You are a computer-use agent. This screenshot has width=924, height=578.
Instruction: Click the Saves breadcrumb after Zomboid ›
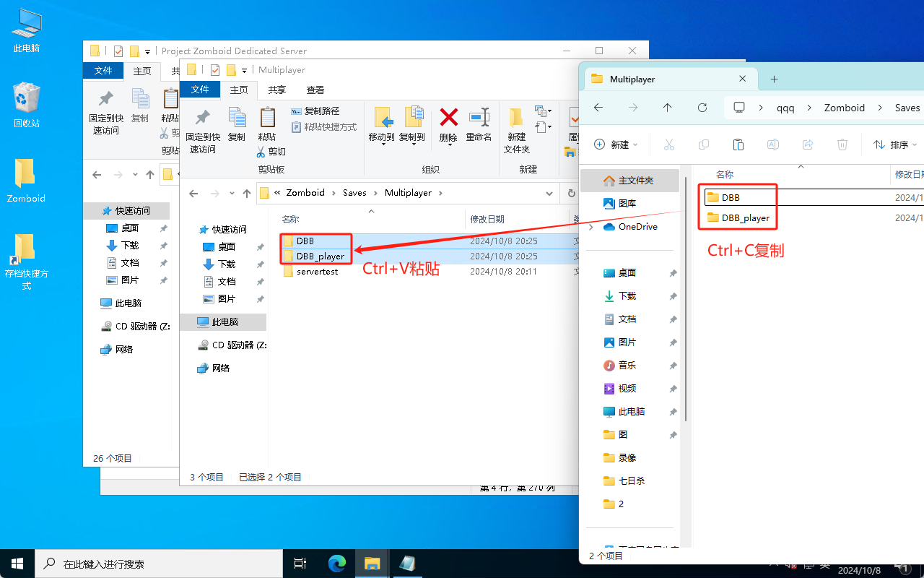pyautogui.click(x=354, y=193)
